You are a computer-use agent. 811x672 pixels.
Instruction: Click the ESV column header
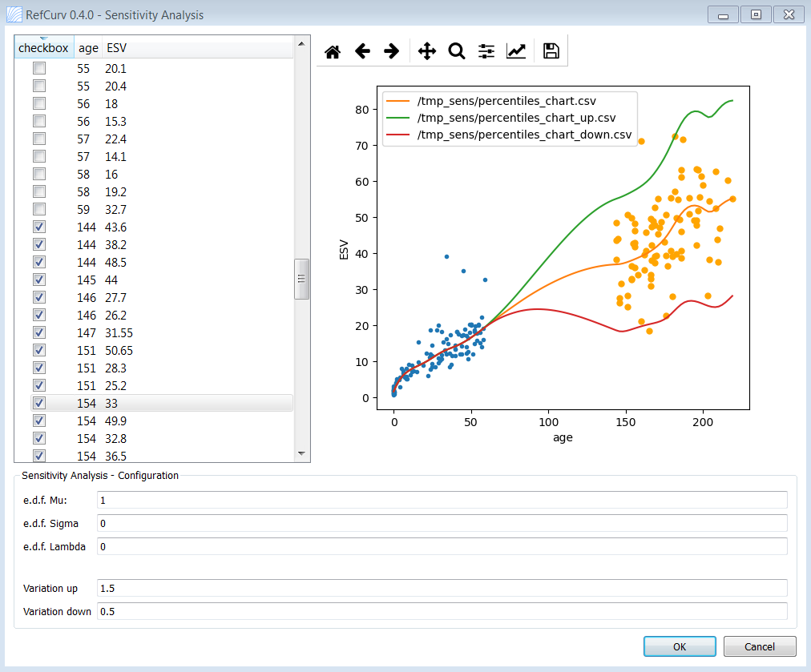116,47
